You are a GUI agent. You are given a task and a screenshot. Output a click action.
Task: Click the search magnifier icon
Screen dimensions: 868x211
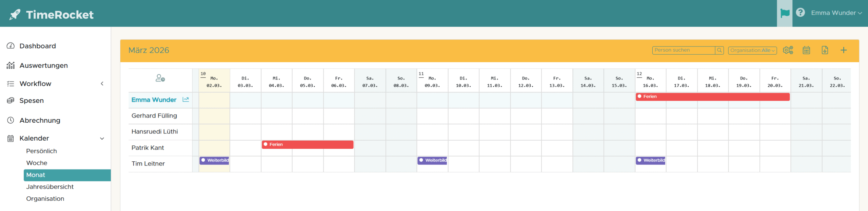[719, 50]
